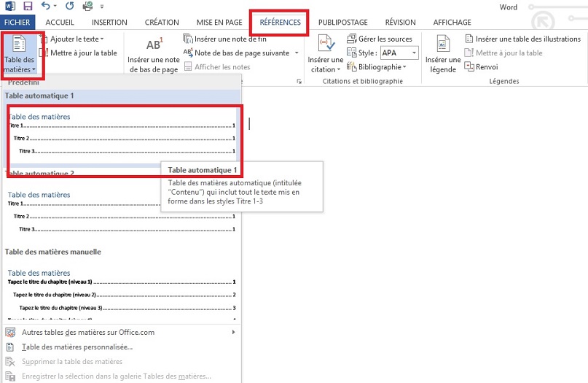Customize the Quick Access Toolbar
Screen dimensions: 588x383
tap(102, 7)
